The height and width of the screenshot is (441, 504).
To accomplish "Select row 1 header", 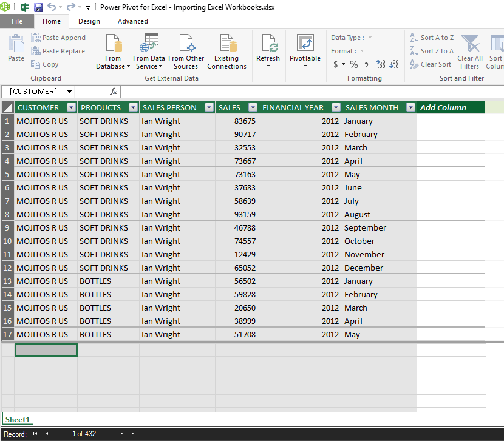I will 8,121.
